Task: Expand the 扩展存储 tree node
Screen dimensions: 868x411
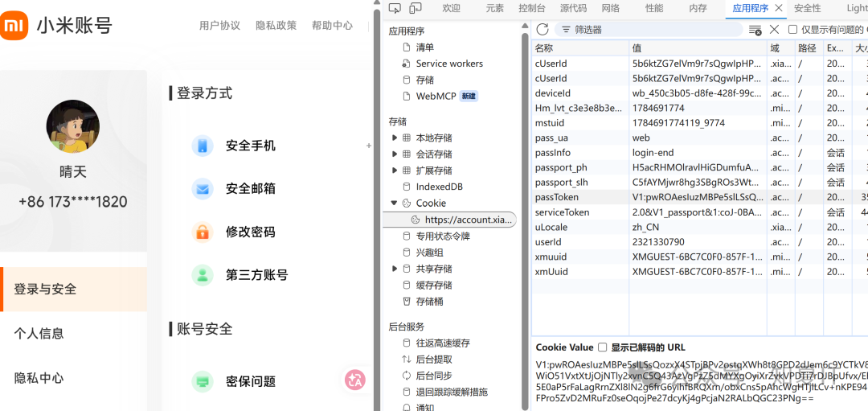Action: (x=395, y=171)
